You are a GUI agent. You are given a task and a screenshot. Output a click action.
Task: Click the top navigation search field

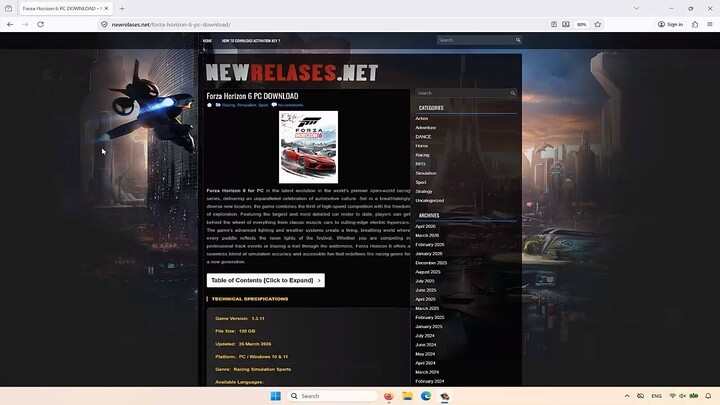coord(475,40)
